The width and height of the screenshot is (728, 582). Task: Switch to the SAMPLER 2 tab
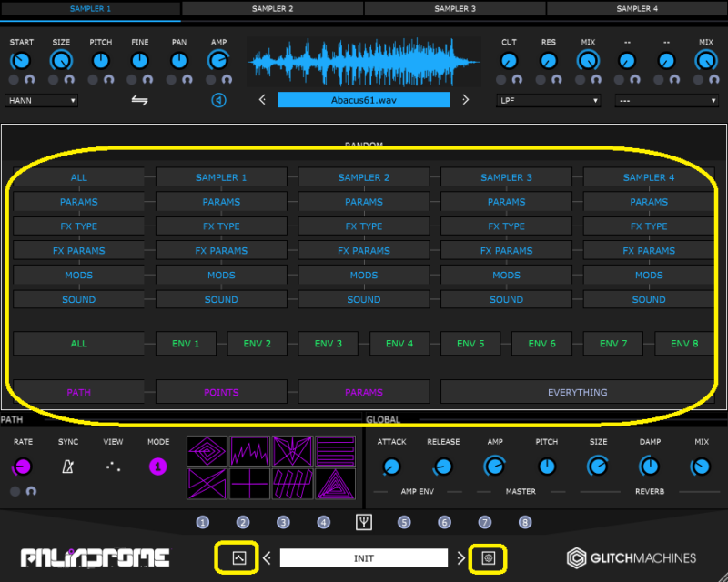272,8
